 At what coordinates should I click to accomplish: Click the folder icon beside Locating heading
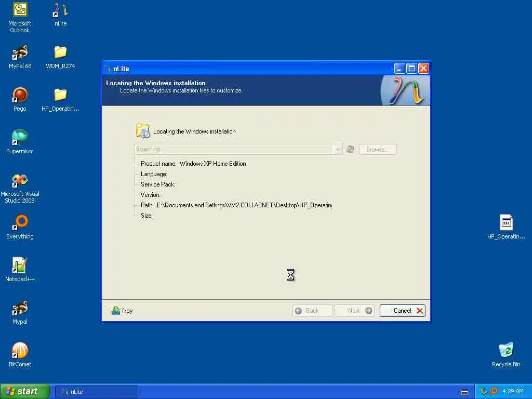coord(142,131)
